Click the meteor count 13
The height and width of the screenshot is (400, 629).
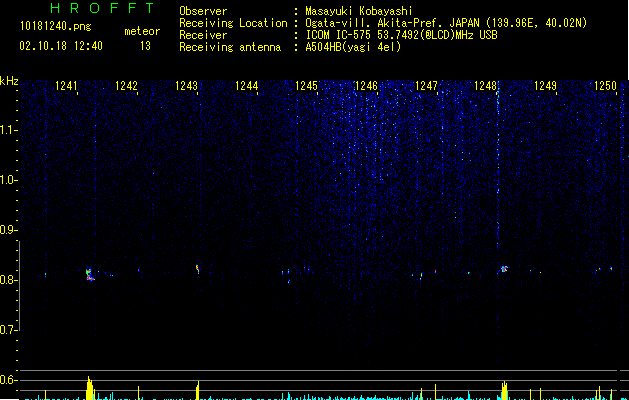[145, 46]
